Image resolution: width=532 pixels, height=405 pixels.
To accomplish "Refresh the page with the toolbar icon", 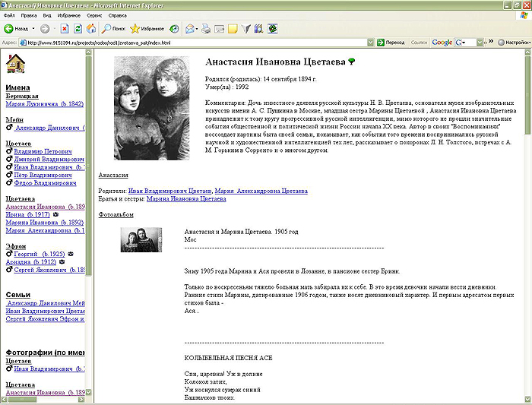I will tap(78, 29).
